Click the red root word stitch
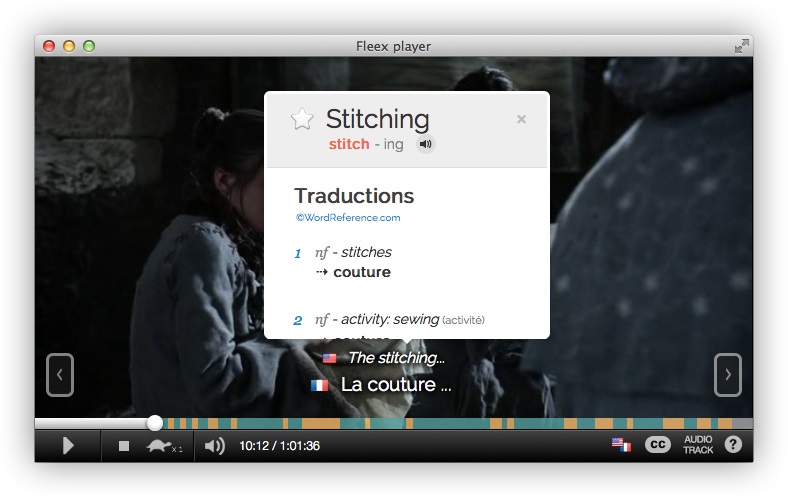788x497 pixels. pos(349,144)
